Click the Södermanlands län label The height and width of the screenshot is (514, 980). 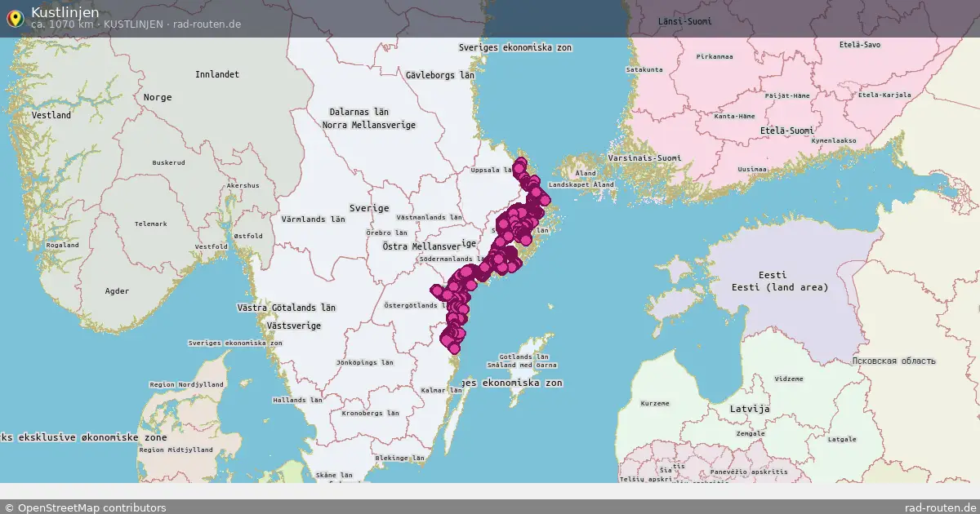(x=452, y=259)
